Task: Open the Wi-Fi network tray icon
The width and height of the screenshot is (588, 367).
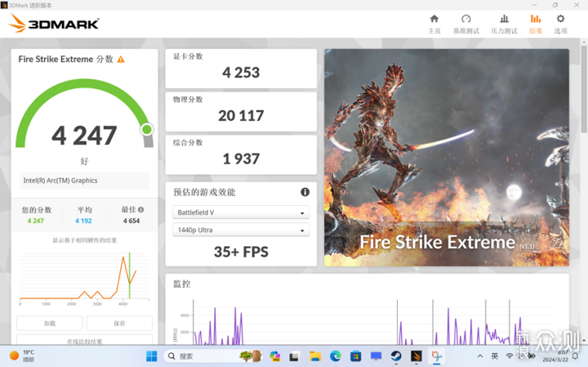Action: click(510, 356)
